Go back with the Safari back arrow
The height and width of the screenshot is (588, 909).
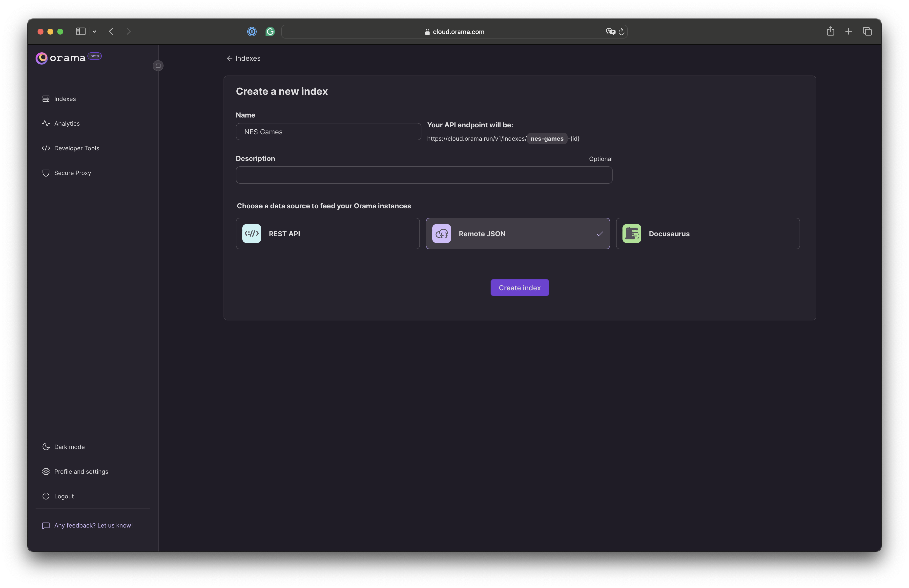pyautogui.click(x=111, y=31)
